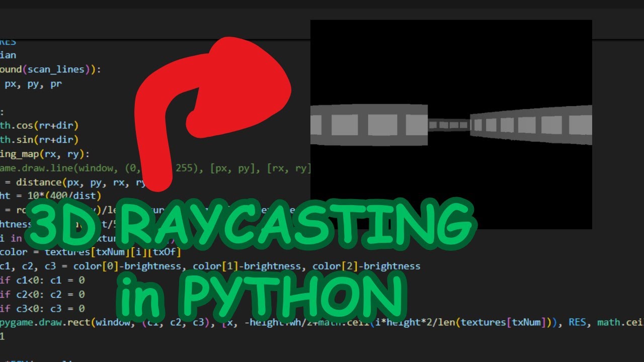Click the 'px, py, pr' code line
The width and height of the screenshot is (644, 362).
[x=33, y=84]
